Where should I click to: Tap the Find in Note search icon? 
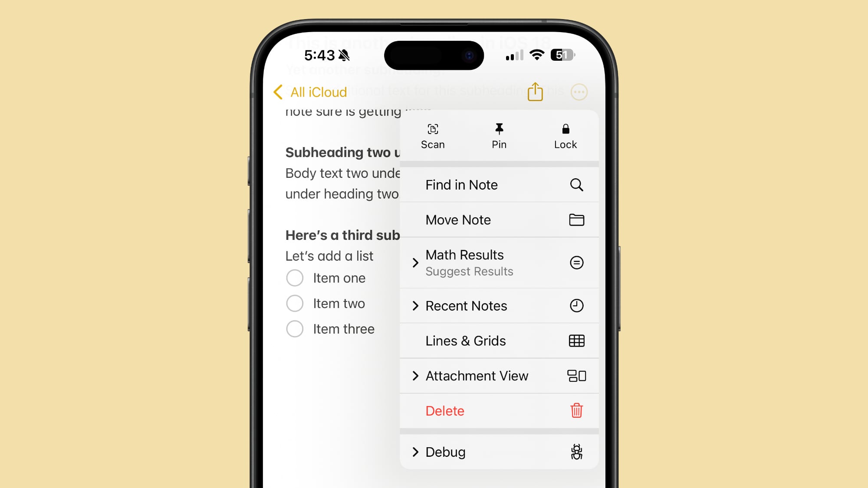click(576, 185)
